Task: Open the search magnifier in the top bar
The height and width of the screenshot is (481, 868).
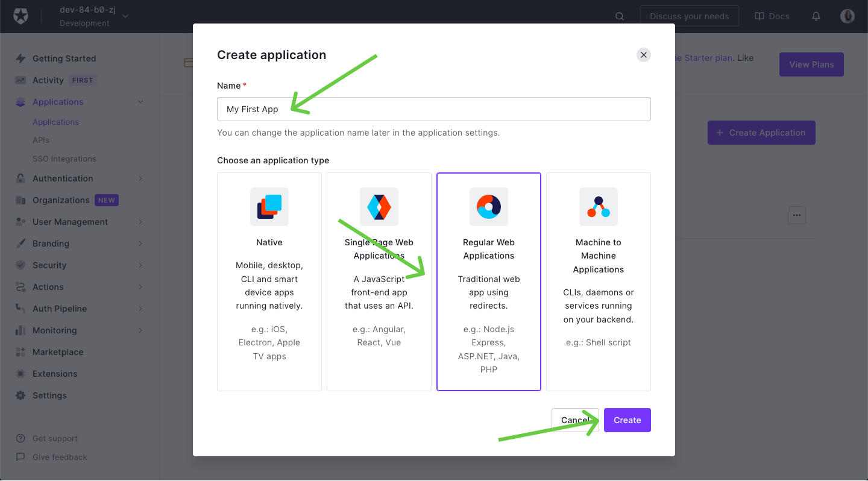Action: click(x=620, y=16)
